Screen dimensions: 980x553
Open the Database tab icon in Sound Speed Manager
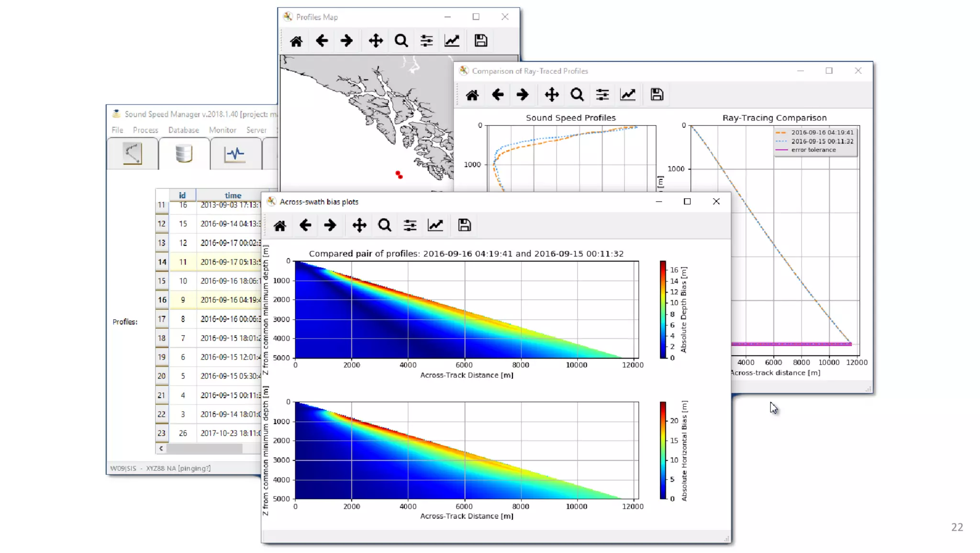point(184,154)
